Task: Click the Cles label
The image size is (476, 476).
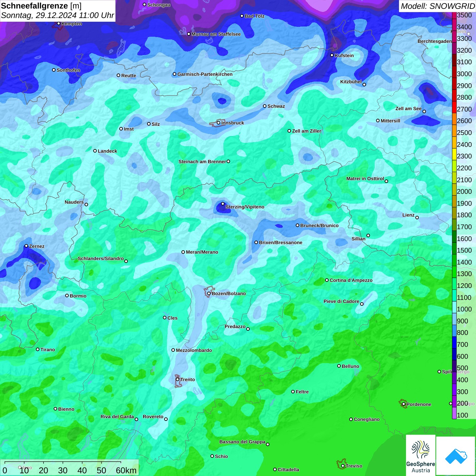Action: [x=172, y=318]
